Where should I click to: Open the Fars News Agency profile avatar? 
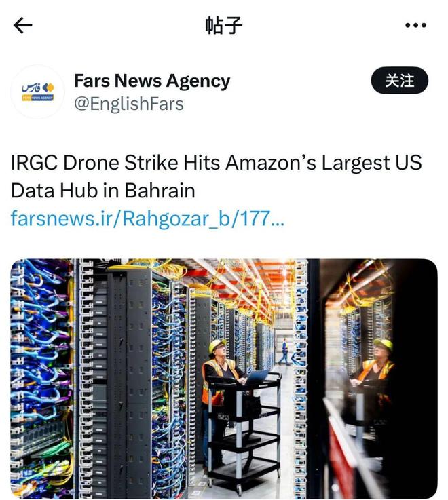coord(38,92)
